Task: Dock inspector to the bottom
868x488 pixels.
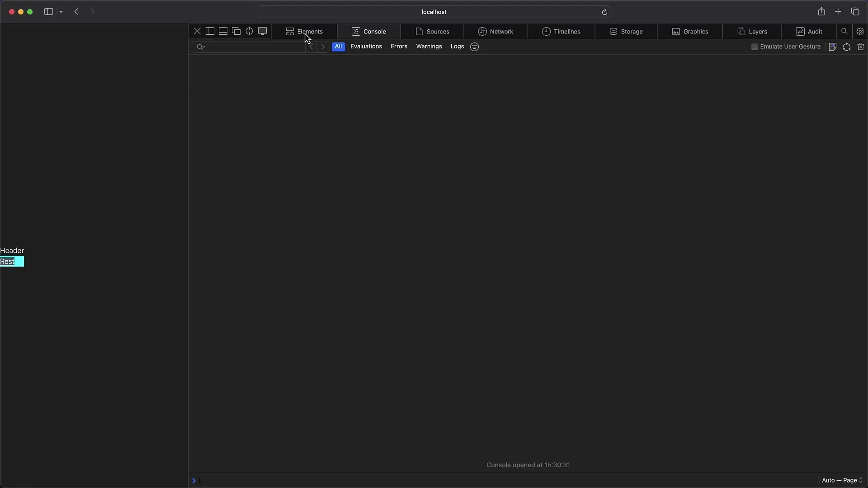Action: pos(223,31)
